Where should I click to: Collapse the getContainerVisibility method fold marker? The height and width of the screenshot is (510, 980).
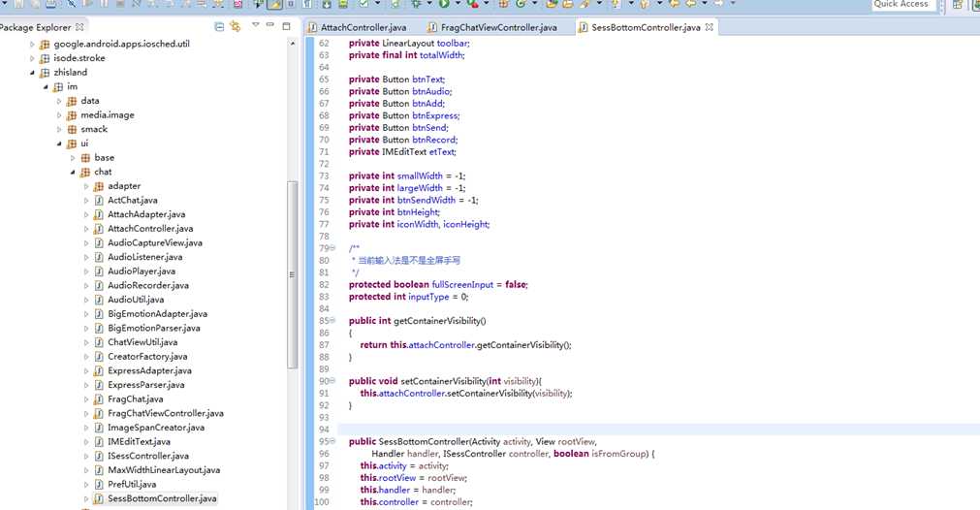click(332, 321)
